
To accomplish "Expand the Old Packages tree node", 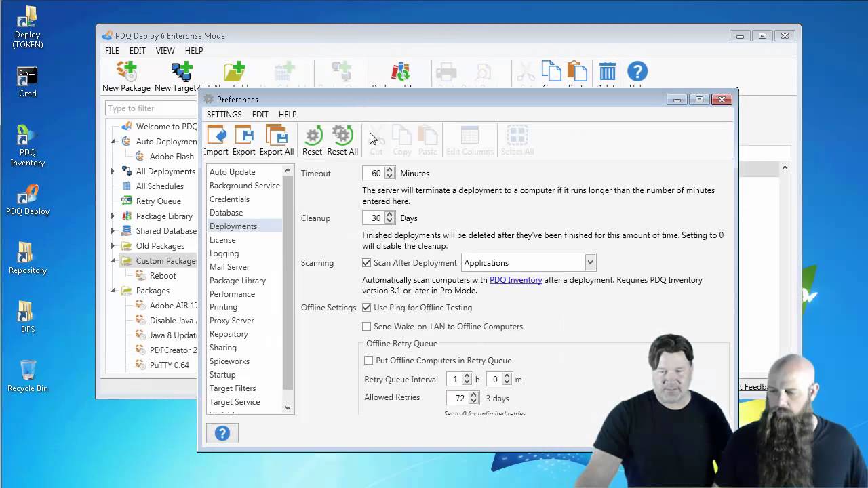I will click(x=113, y=246).
